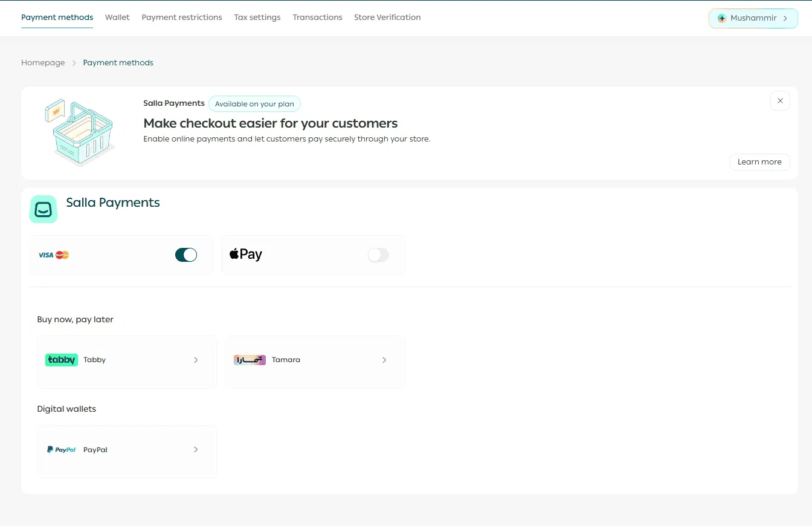Click the Tabby label text
812x526 pixels.
coord(95,360)
